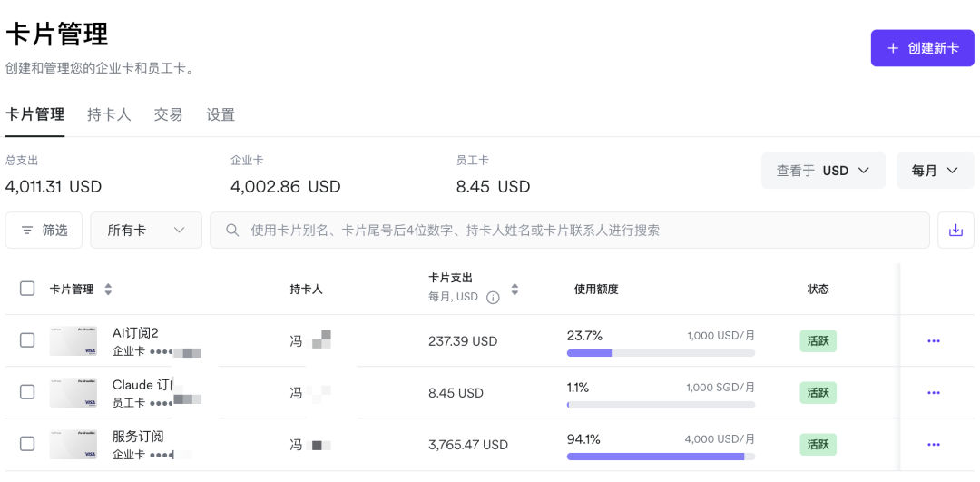The height and width of the screenshot is (482, 980).
Task: Click the 4,000 USD/月 limit text
Action: coord(720,438)
